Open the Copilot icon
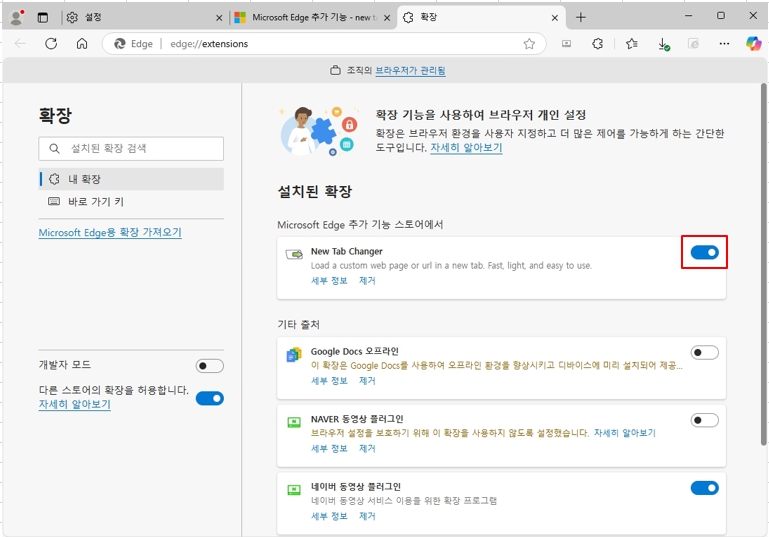Screen dimensions: 769x537 click(x=753, y=44)
